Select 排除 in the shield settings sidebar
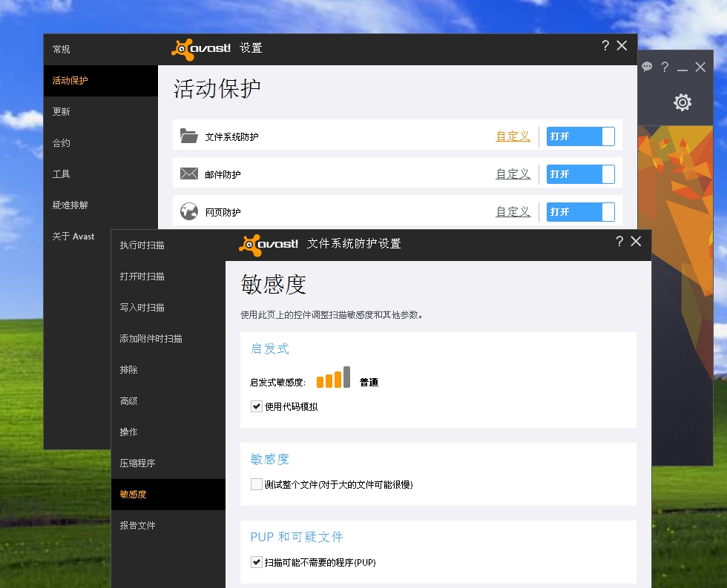727x588 pixels. (x=129, y=369)
